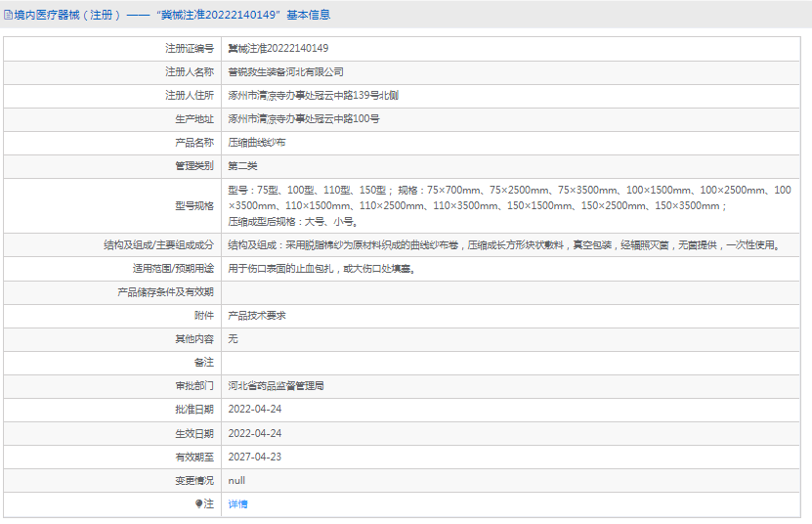
Task: Click the 变更情况 label
Action: tap(194, 480)
